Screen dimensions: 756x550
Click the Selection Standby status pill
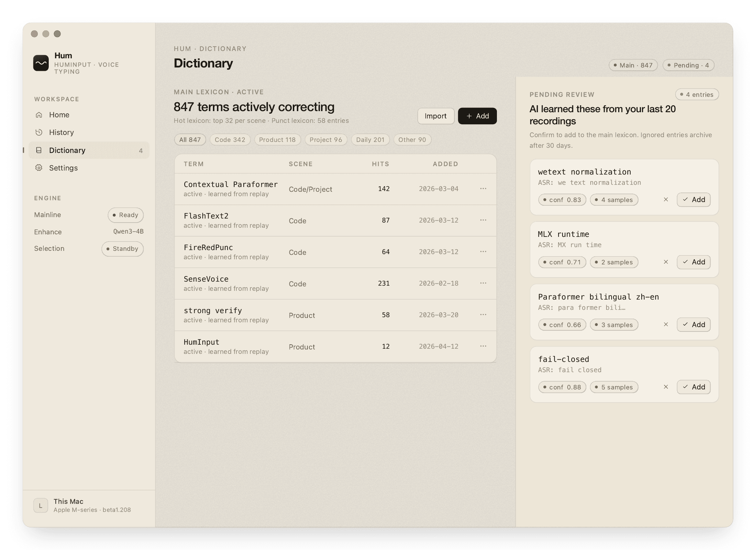(x=122, y=249)
